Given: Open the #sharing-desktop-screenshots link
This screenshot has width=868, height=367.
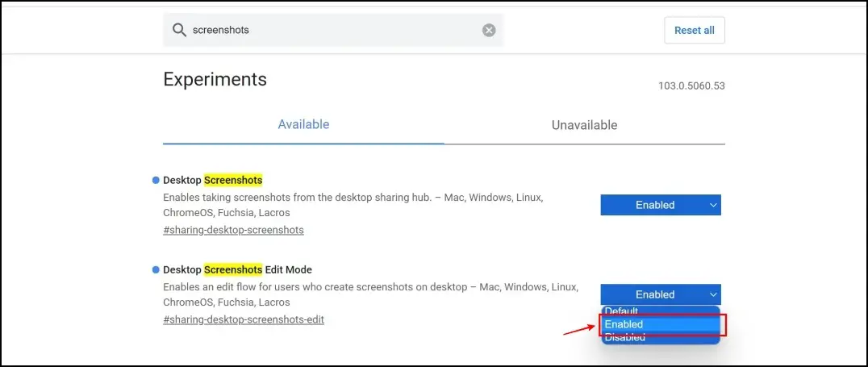Looking at the screenshot, I should click(x=234, y=230).
